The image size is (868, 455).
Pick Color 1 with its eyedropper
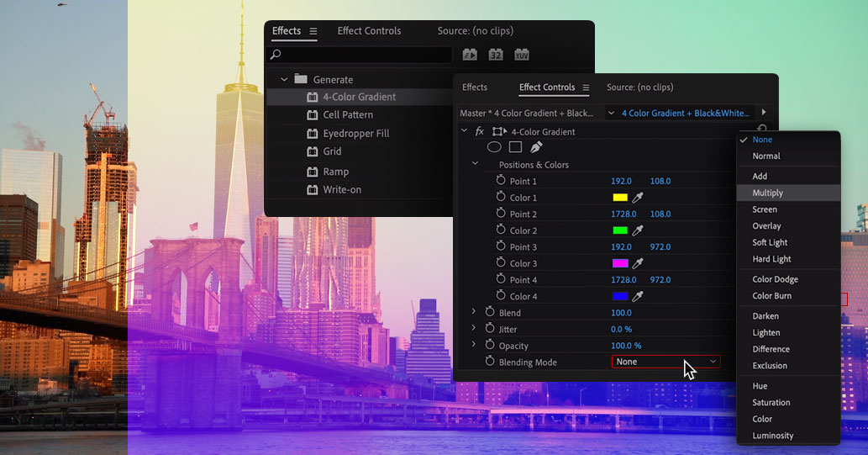(638, 198)
